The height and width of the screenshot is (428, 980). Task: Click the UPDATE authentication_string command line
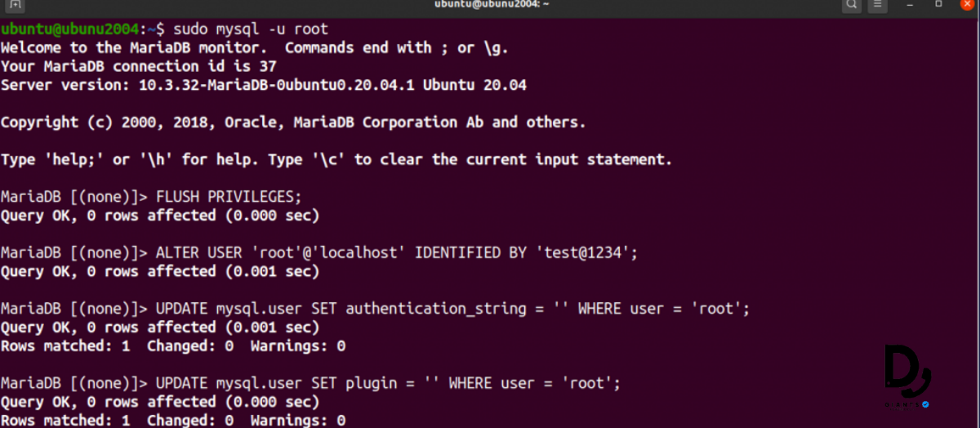375,309
